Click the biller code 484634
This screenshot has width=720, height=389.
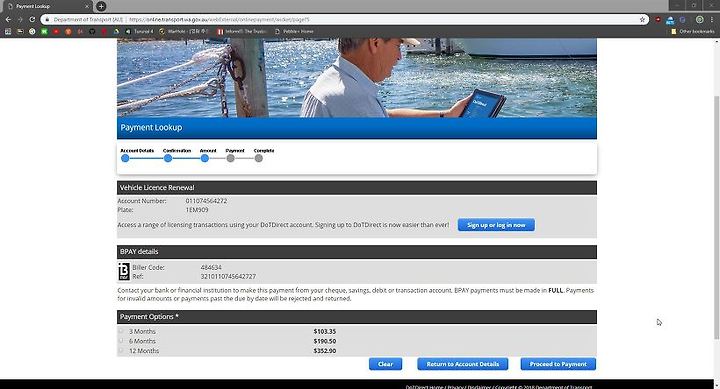point(211,267)
